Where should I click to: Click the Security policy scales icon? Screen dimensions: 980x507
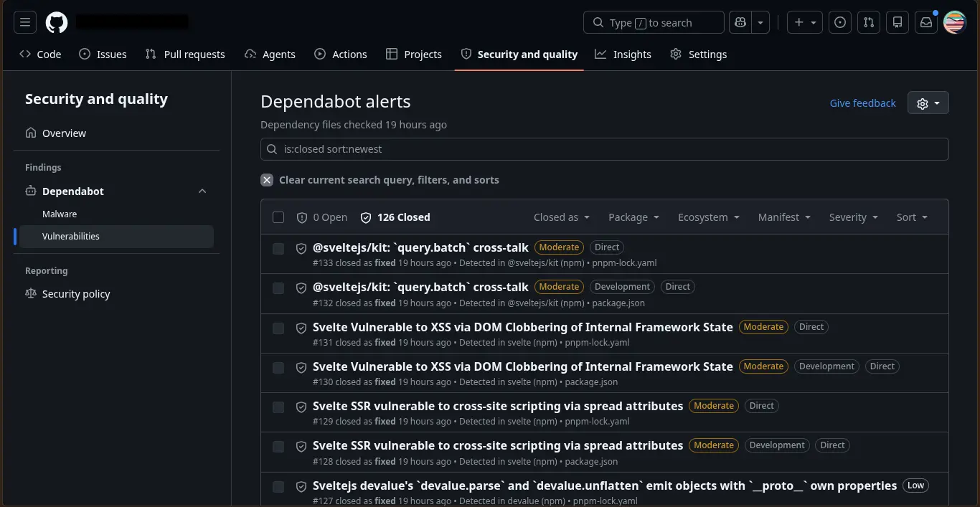(x=31, y=294)
